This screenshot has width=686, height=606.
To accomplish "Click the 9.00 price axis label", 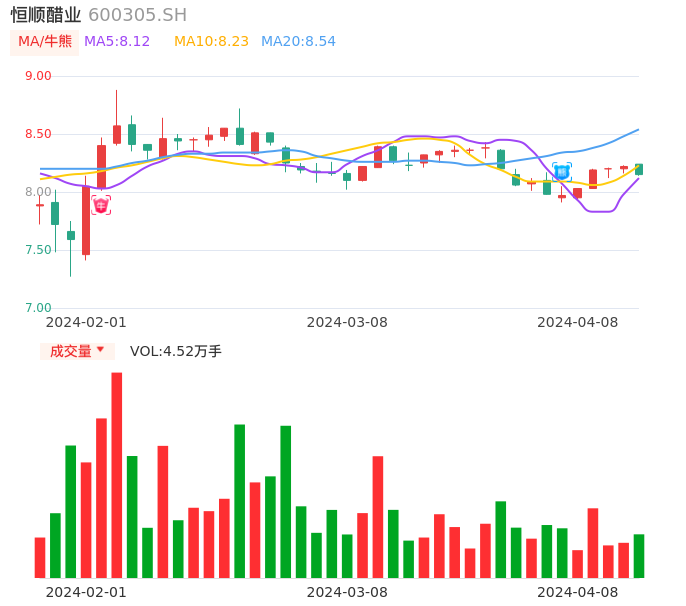I will (x=38, y=76).
